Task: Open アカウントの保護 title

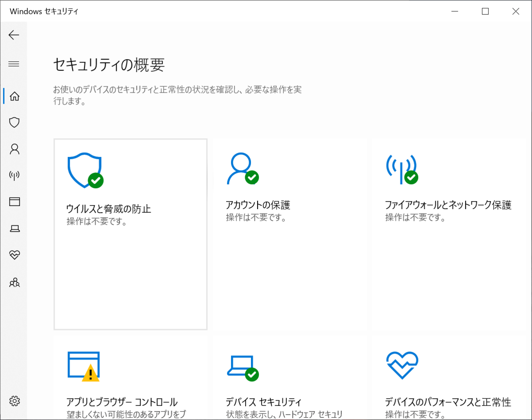Action: tap(258, 205)
